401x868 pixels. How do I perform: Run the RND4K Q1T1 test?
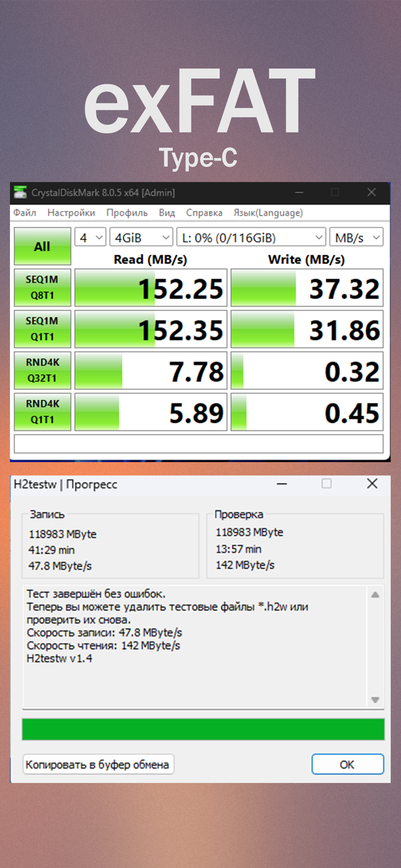coord(43,412)
